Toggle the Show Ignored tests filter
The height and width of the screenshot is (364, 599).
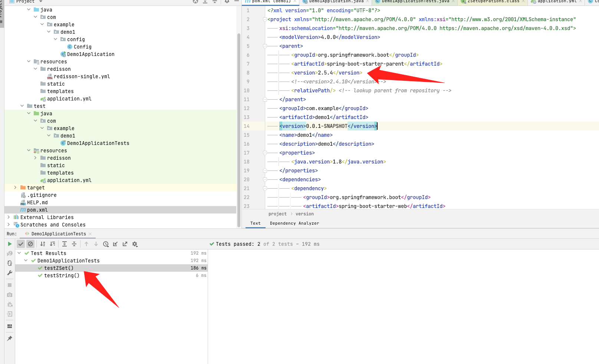(x=30, y=244)
